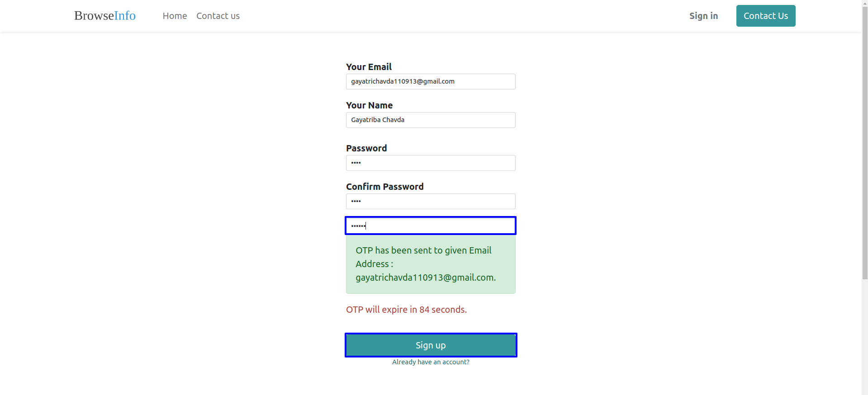The image size is (868, 395).
Task: Open the Home menu item
Action: (x=175, y=16)
